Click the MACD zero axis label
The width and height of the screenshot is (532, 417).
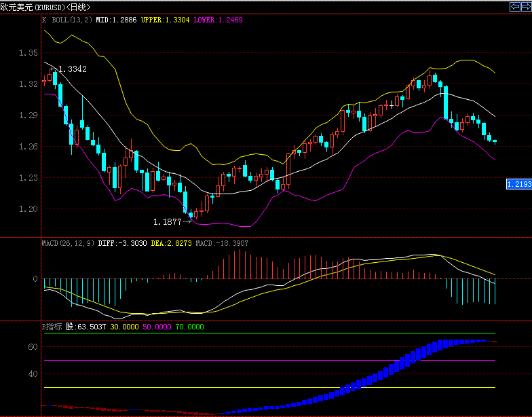click(x=35, y=278)
